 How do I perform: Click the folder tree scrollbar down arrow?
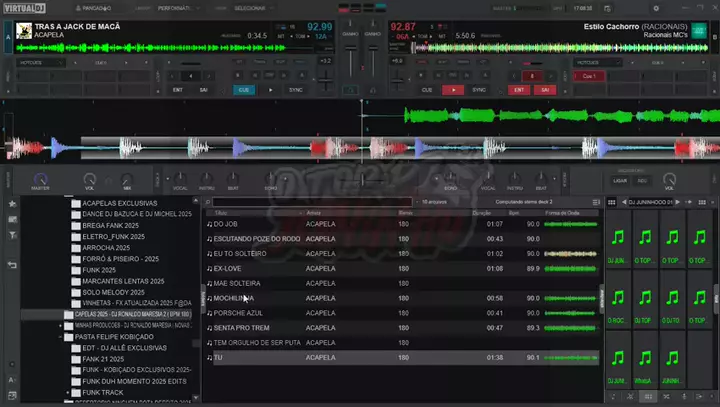(x=196, y=398)
